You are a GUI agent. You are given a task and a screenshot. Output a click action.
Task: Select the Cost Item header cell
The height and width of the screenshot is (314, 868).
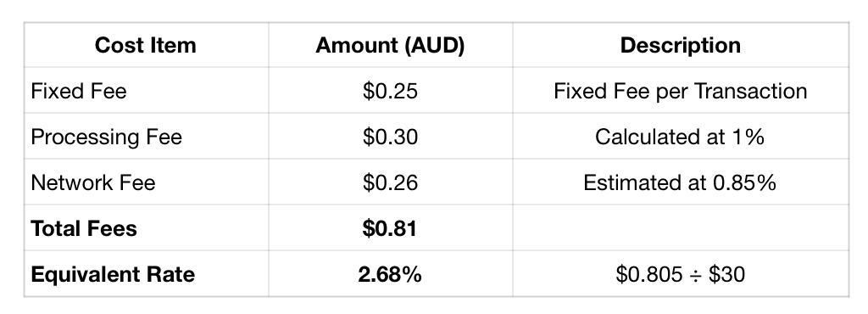pyautogui.click(x=146, y=46)
